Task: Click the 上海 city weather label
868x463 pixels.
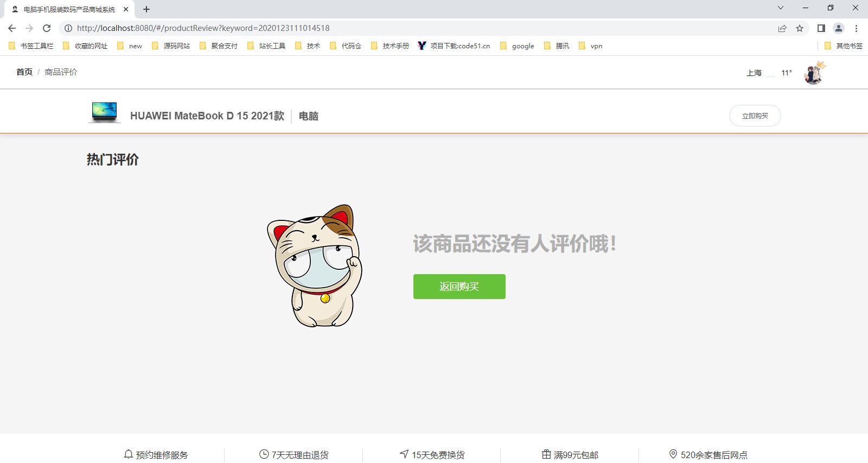Action: click(754, 73)
